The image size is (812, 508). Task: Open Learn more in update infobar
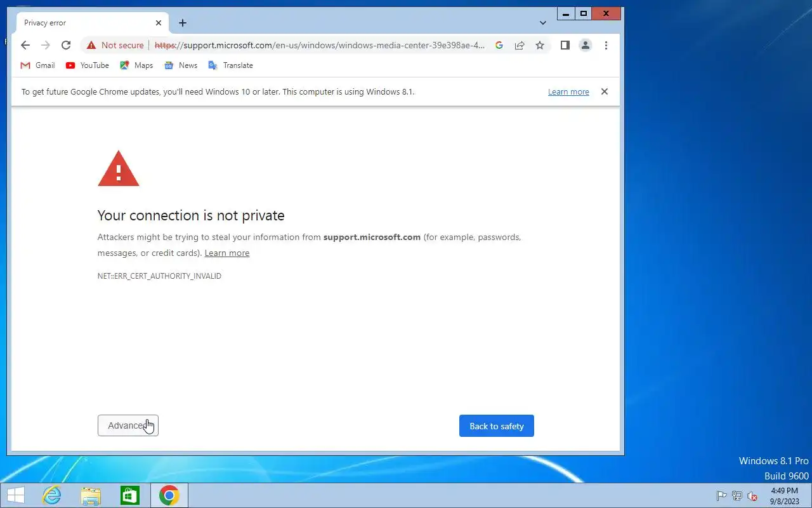pos(568,92)
